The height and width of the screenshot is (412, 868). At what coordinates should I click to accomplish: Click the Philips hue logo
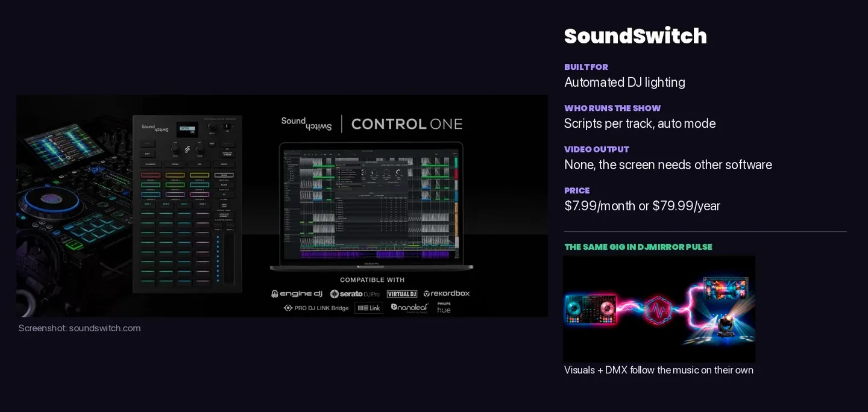pos(444,307)
